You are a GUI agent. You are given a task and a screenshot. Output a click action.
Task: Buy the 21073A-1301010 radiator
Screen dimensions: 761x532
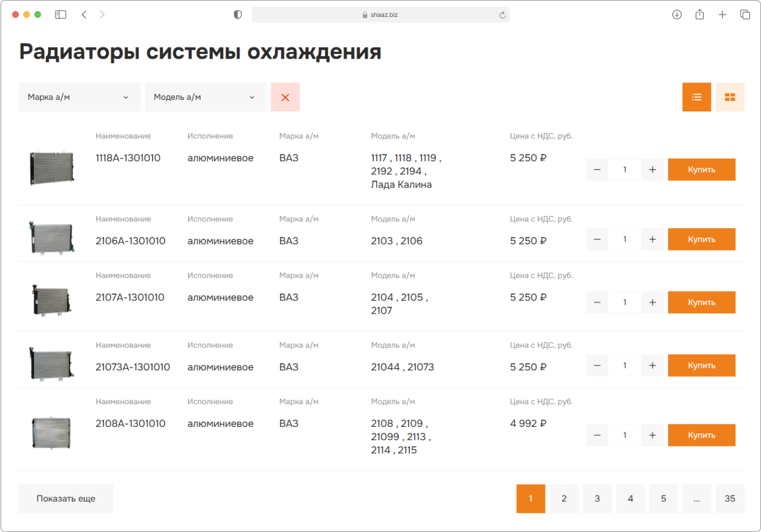pos(701,366)
